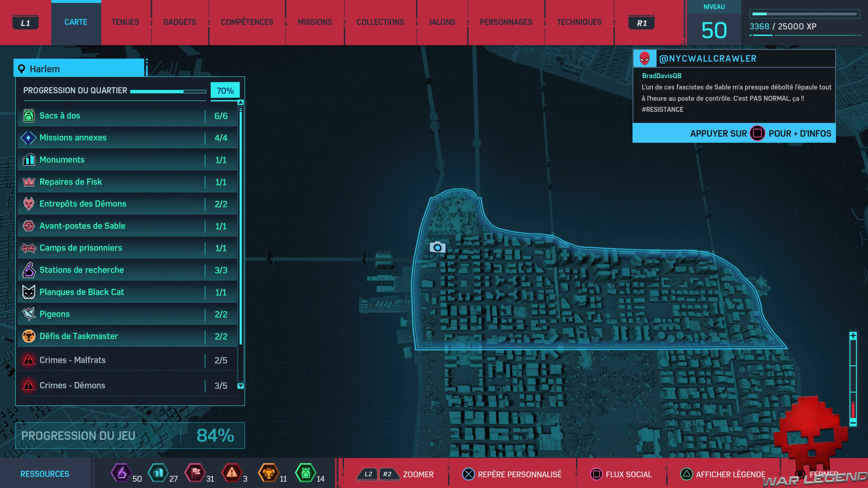
Task: Select the Sacs à dos backpack icon
Action: (x=29, y=115)
